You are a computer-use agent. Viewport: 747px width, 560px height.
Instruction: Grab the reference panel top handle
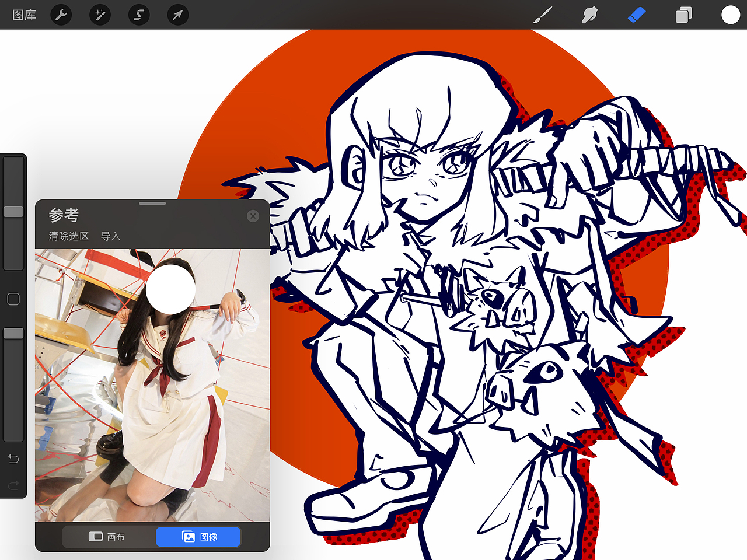coord(152,204)
